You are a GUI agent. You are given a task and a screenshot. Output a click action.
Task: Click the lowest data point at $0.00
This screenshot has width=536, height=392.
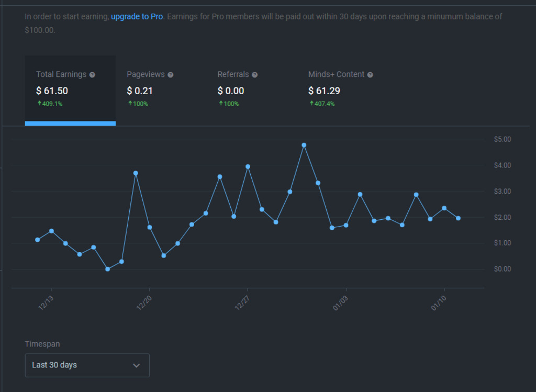click(x=108, y=269)
